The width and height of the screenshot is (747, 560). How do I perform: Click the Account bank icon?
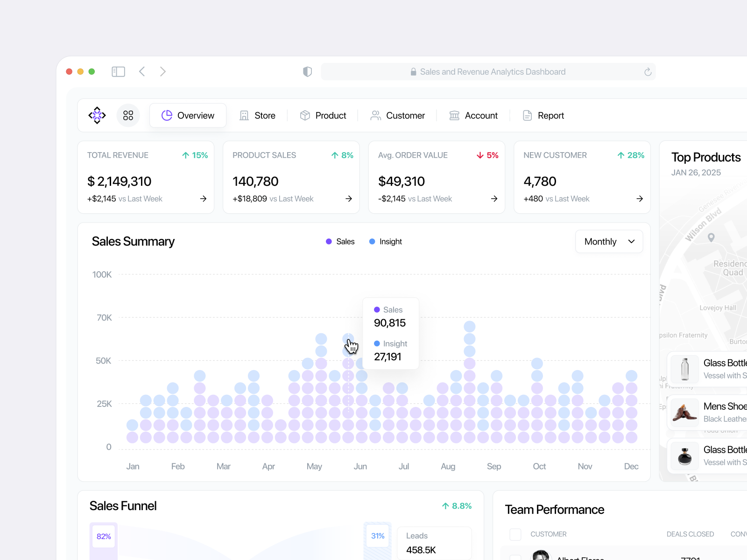pyautogui.click(x=454, y=115)
